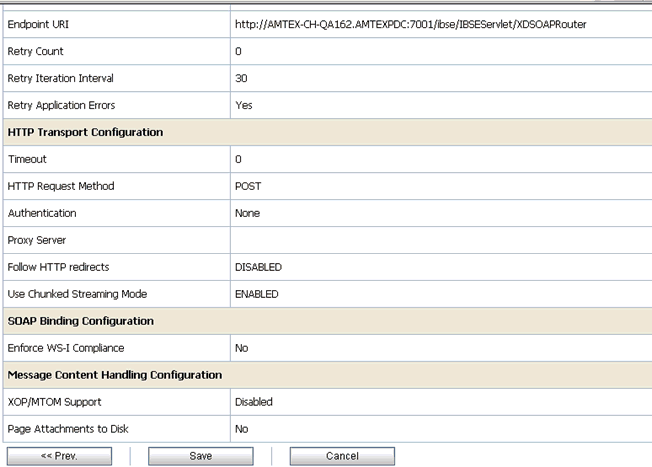Click the Retry Application Errors label

tap(61, 105)
